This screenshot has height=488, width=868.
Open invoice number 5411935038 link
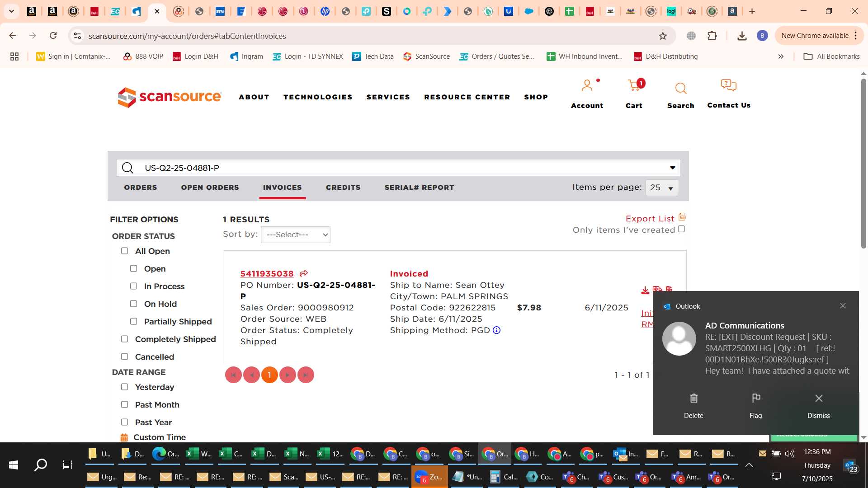pyautogui.click(x=267, y=274)
